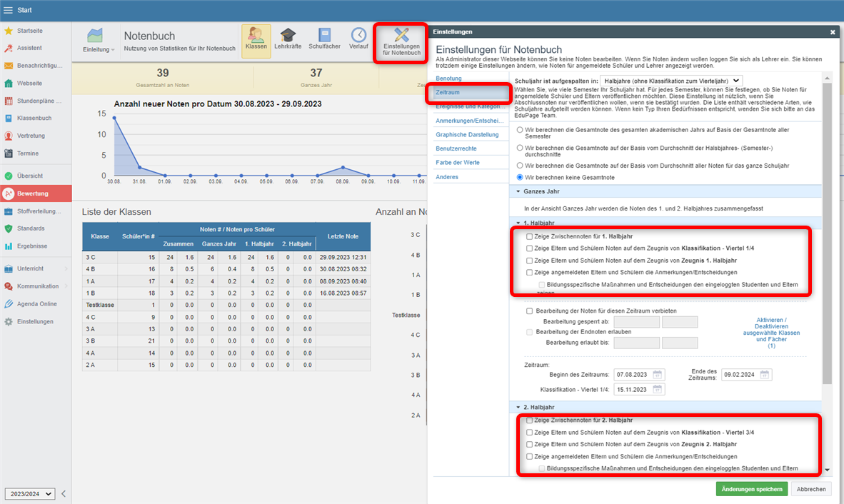Click the Stundenpläne grid icon
This screenshot has width=844, height=504.
(9, 101)
